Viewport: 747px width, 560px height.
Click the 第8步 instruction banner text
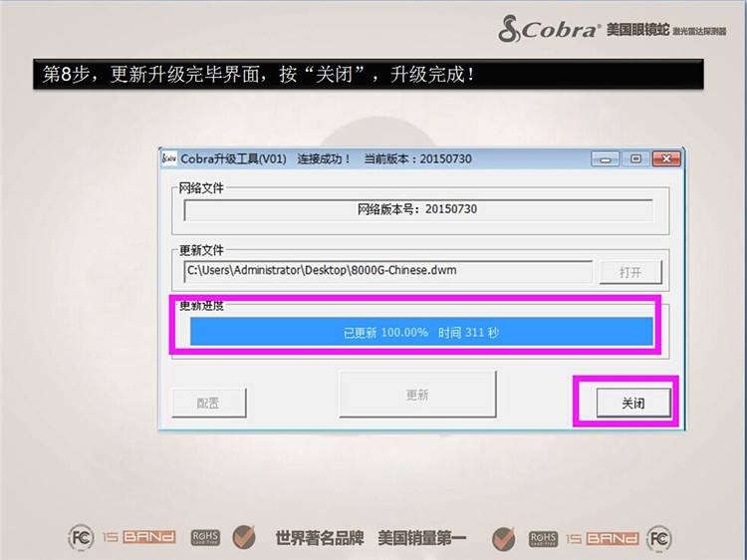click(x=259, y=74)
